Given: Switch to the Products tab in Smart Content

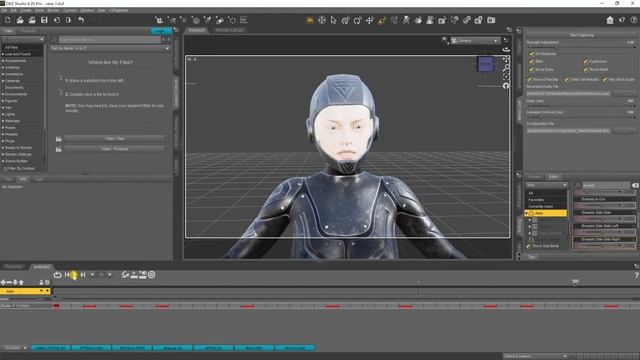Looking at the screenshot, I should coord(28,31).
